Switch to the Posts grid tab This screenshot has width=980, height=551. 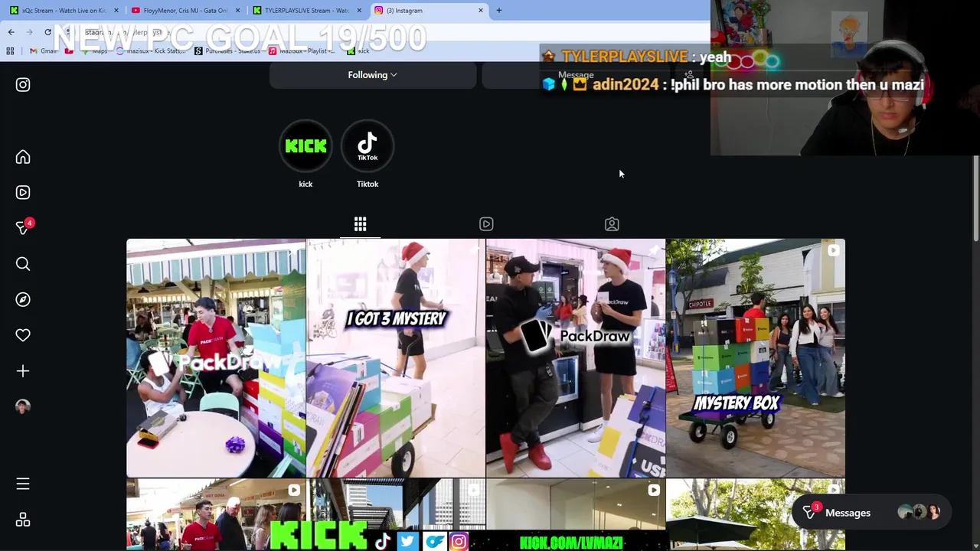360,224
